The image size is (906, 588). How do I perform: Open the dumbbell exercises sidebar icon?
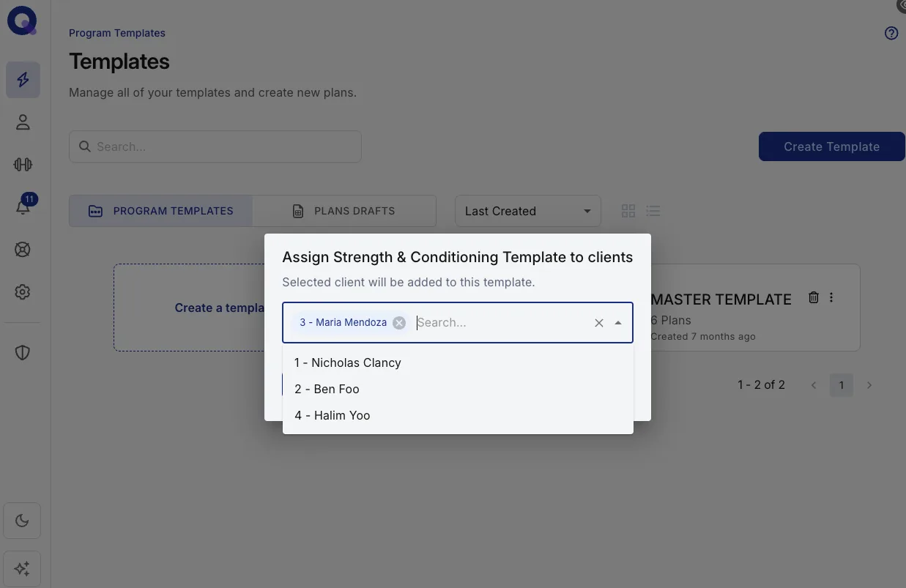pos(23,164)
